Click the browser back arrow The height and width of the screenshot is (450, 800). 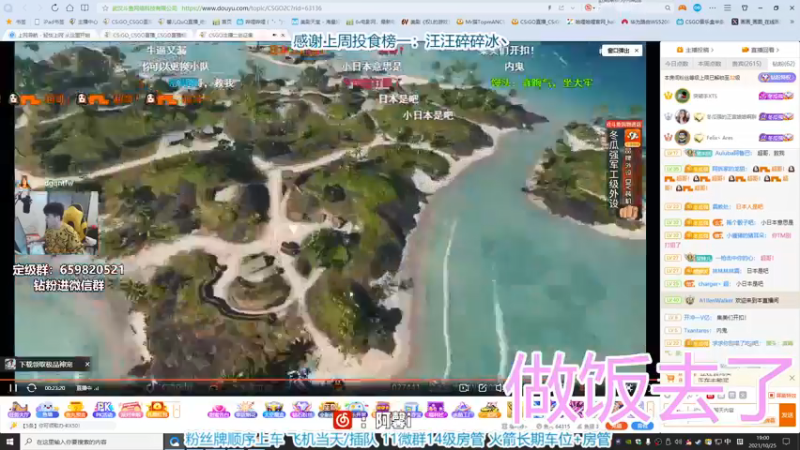pyautogui.click(x=23, y=8)
